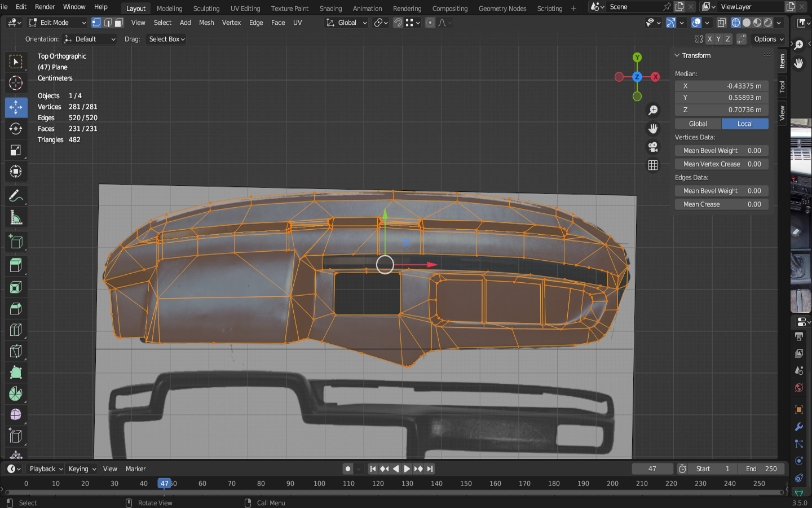The width and height of the screenshot is (812, 508).
Task: Select the Knife tool
Action: pyautogui.click(x=16, y=352)
